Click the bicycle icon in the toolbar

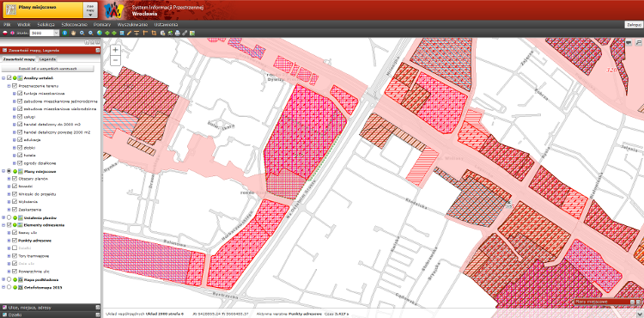click(x=170, y=33)
